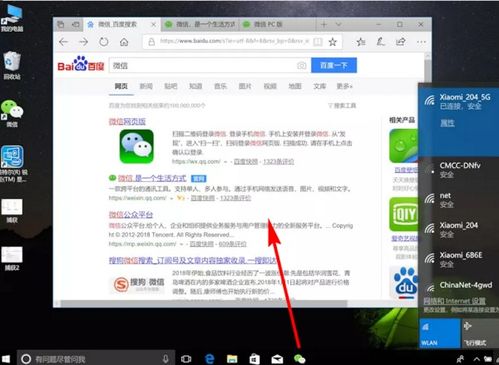The image size is (499, 365).
Task: Toggle the WLAN quick action tile
Action: click(440, 333)
